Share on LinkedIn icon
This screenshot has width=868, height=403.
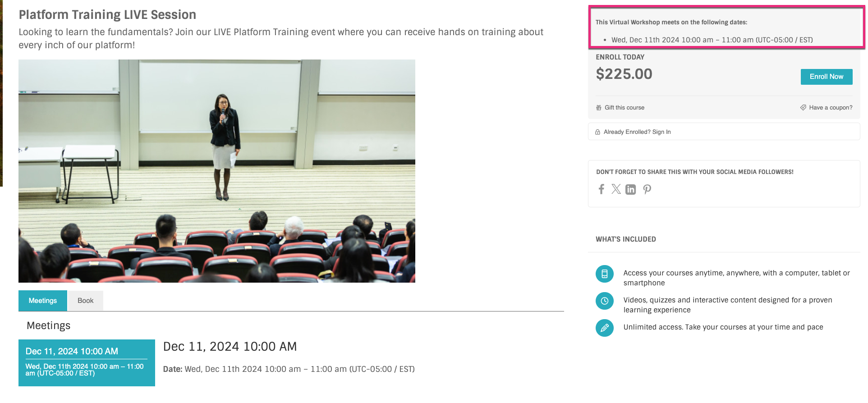[630, 189]
